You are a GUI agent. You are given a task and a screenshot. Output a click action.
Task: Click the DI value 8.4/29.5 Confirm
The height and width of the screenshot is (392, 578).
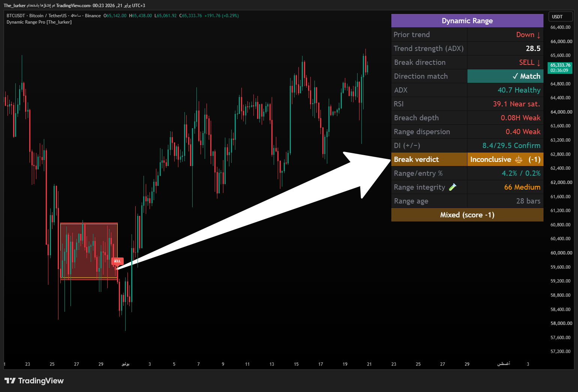pos(511,145)
